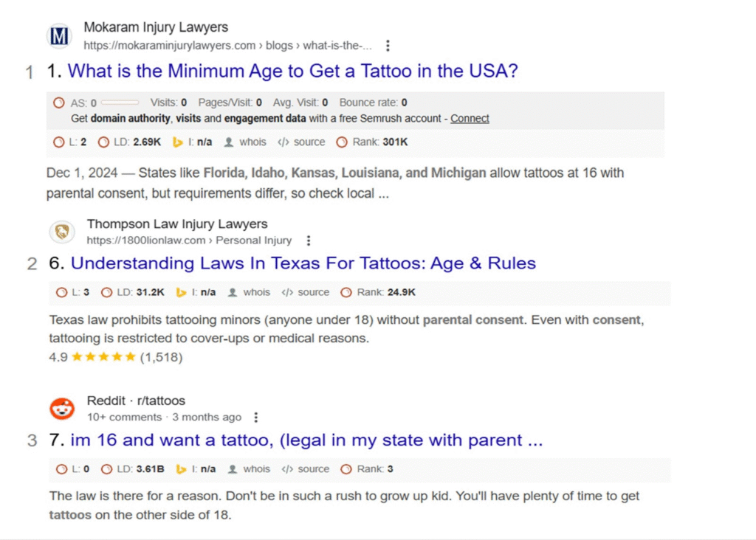Click source code icon in Mokaram result
Viewport: 756px width, 540px height.
point(283,142)
